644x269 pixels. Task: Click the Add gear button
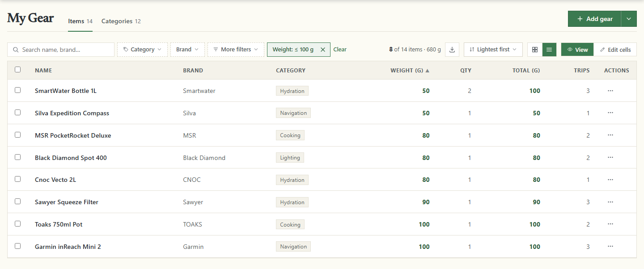pos(594,19)
